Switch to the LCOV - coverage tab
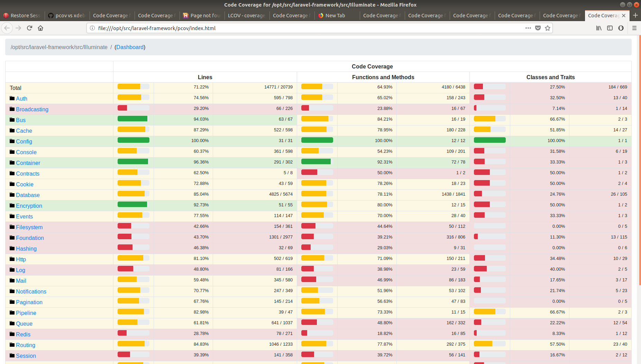Image resolution: width=641 pixels, height=364 pixels. pyautogui.click(x=247, y=16)
